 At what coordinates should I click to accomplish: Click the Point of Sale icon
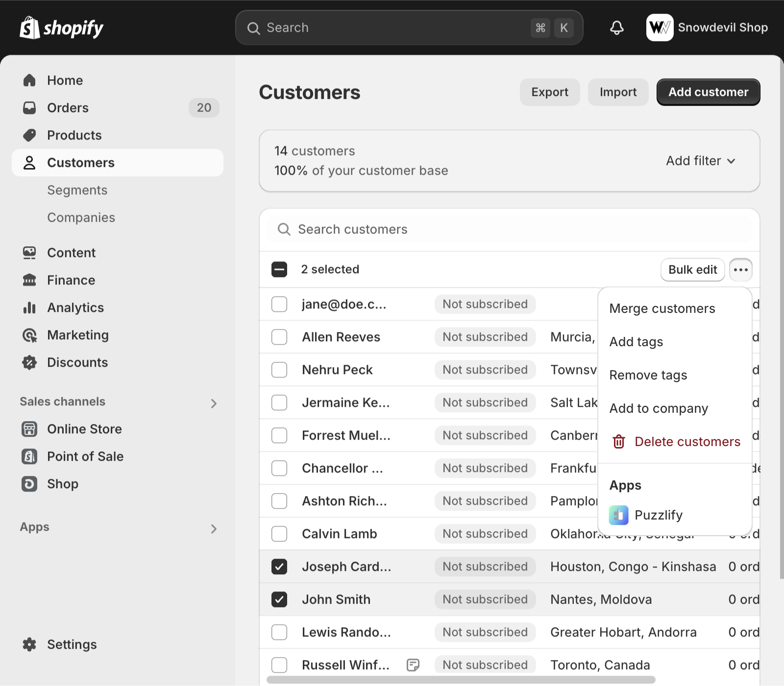click(x=29, y=456)
